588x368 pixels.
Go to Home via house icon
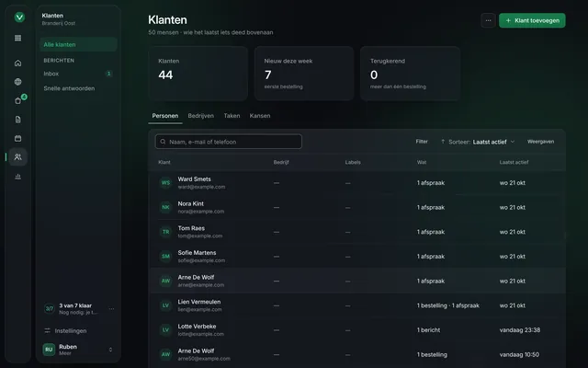18,63
